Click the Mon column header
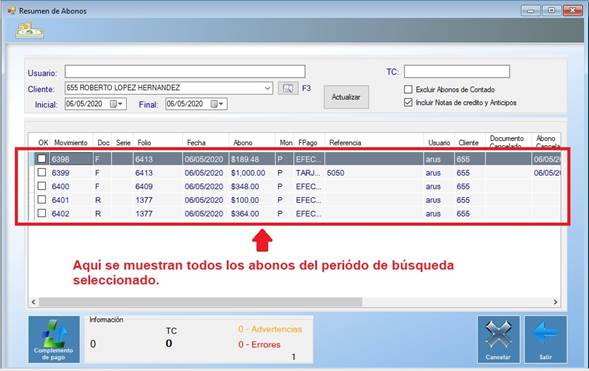The height and width of the screenshot is (371, 589). tap(286, 143)
